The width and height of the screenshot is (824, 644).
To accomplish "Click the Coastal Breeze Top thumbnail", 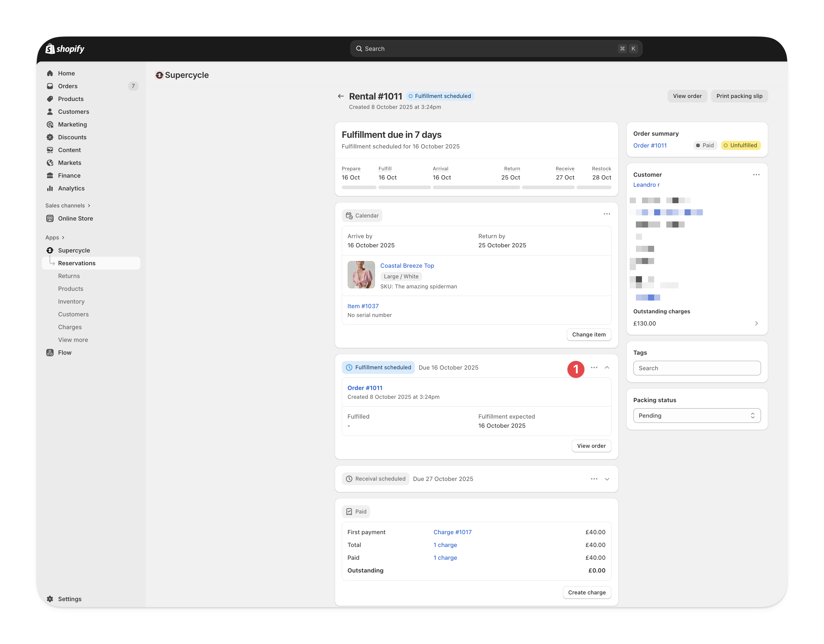I will [x=361, y=275].
